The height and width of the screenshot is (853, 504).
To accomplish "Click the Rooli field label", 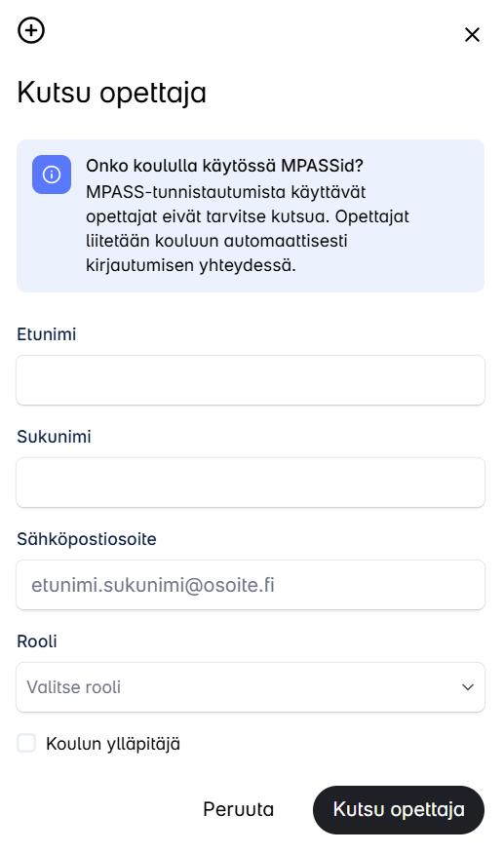I will (37, 640).
